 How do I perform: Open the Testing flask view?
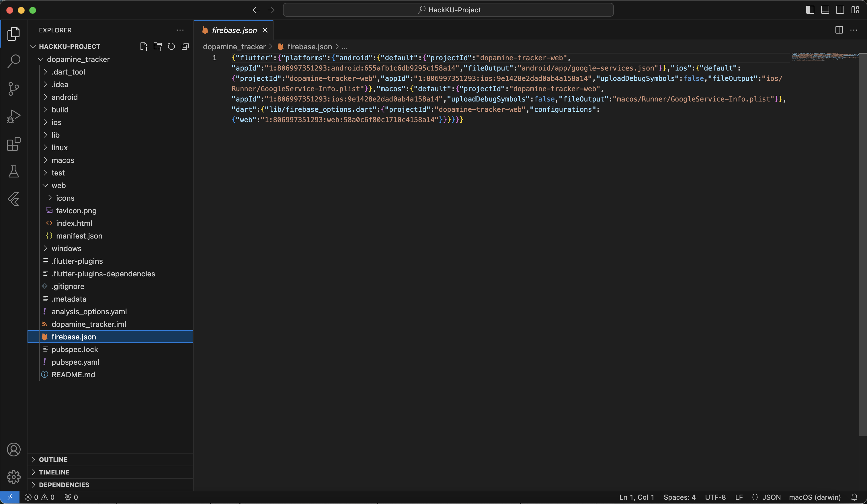tap(14, 171)
